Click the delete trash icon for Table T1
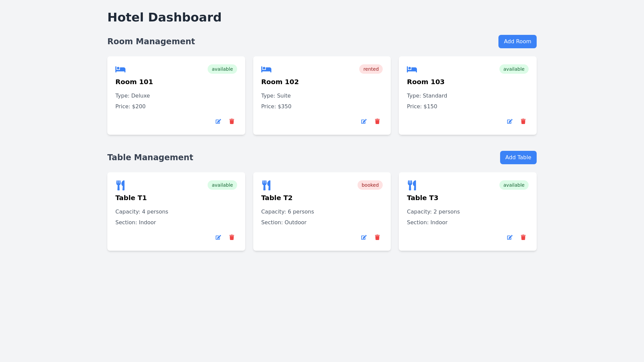This screenshot has width=644, height=362. pyautogui.click(x=231, y=237)
